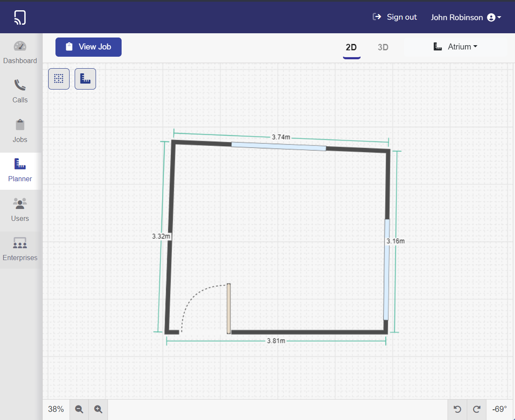Rotate the plan clockwise
515x420 pixels.
click(477, 409)
